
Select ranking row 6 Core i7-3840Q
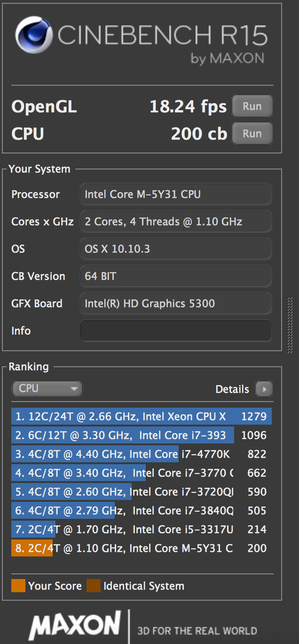(x=142, y=511)
